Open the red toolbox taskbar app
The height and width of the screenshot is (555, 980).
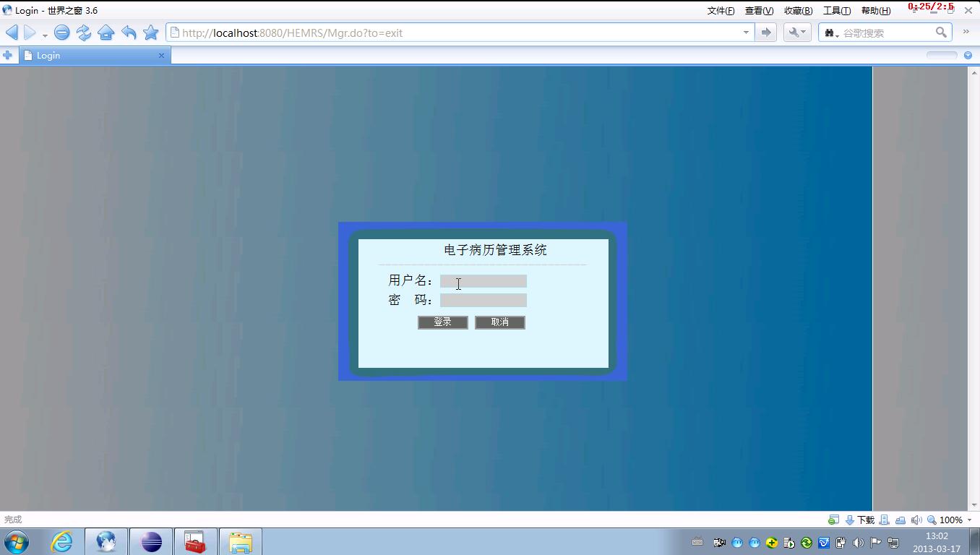click(195, 541)
